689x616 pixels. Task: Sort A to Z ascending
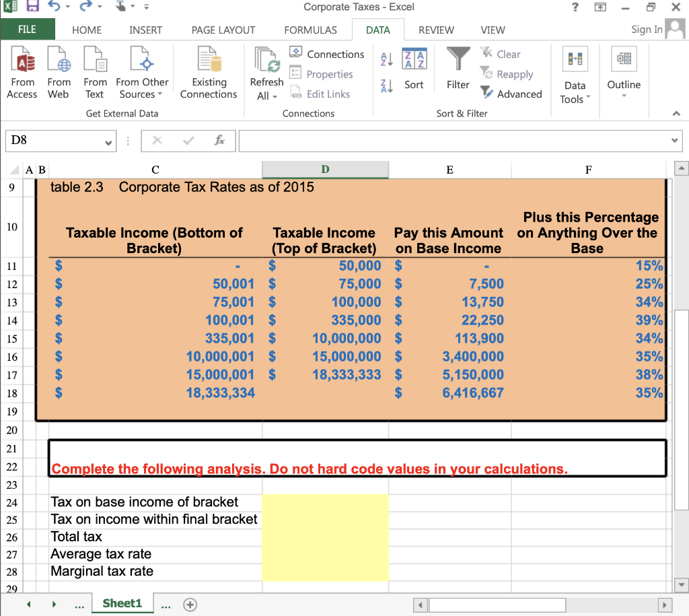pos(387,59)
